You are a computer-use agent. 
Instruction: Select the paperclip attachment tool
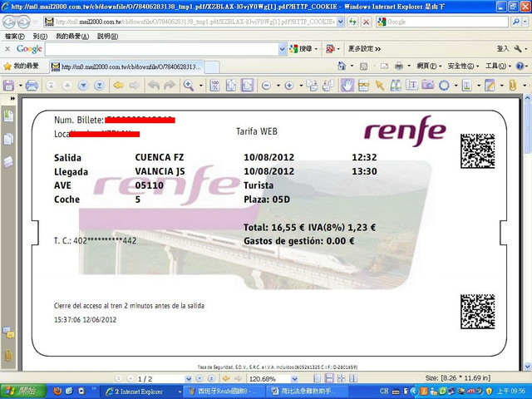click(x=513, y=86)
